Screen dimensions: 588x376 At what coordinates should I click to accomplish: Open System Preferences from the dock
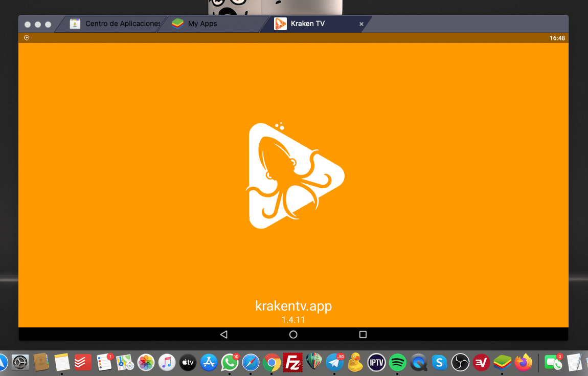tap(20, 363)
